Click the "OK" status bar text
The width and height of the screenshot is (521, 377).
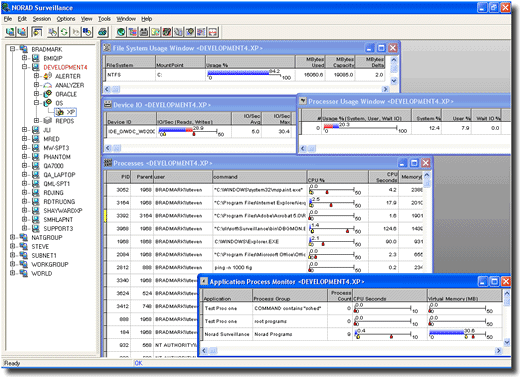[138, 363]
